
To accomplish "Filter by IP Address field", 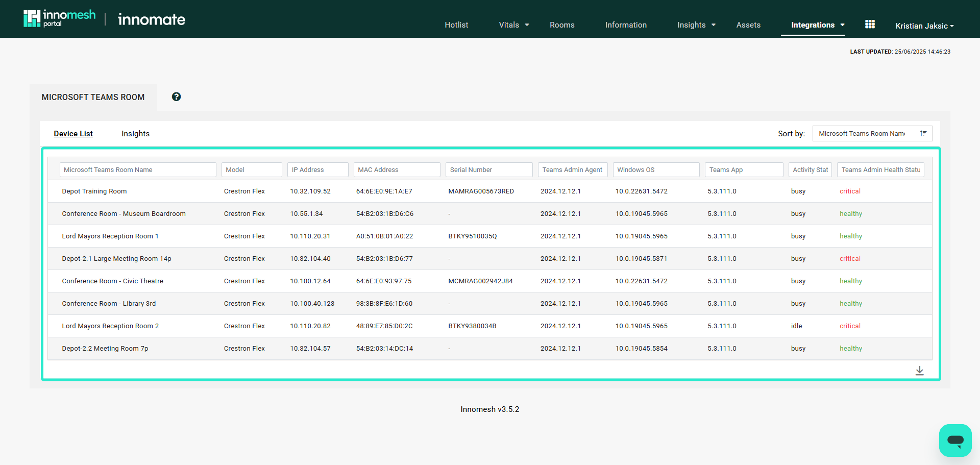I will point(318,170).
